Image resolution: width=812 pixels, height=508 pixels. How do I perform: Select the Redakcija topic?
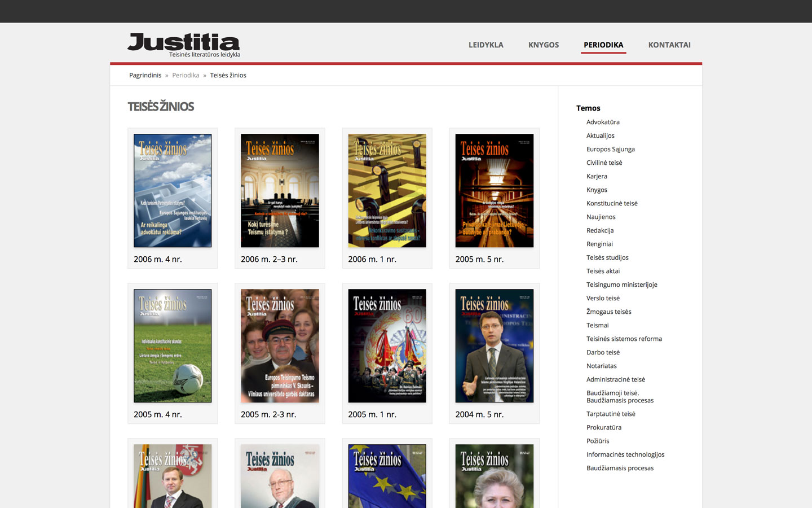pos(600,230)
